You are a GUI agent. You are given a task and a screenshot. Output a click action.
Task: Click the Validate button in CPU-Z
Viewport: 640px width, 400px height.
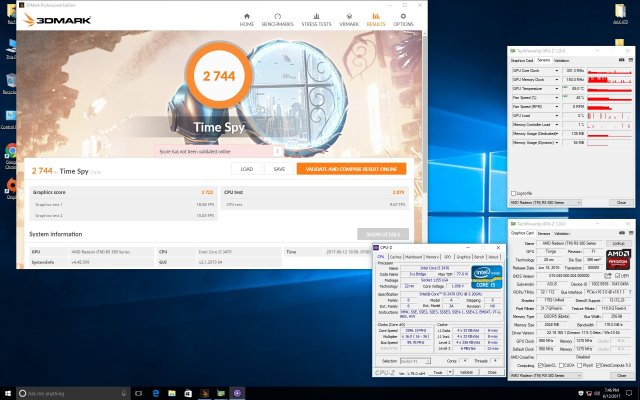point(466,372)
